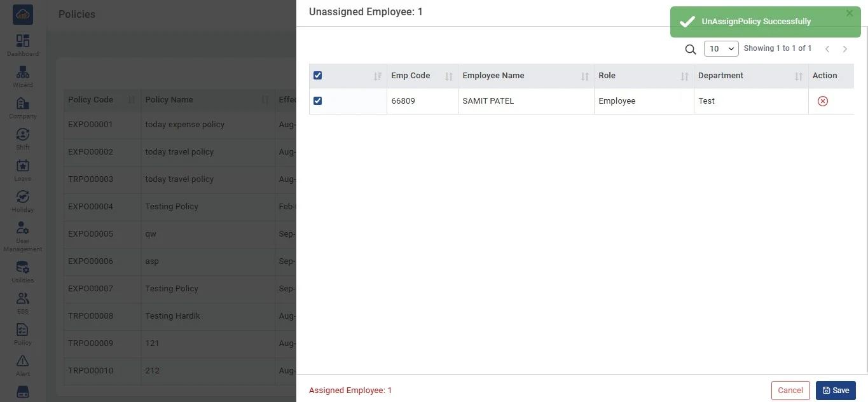This screenshot has width=868, height=402.
Task: Click the Save button
Action: 835,391
